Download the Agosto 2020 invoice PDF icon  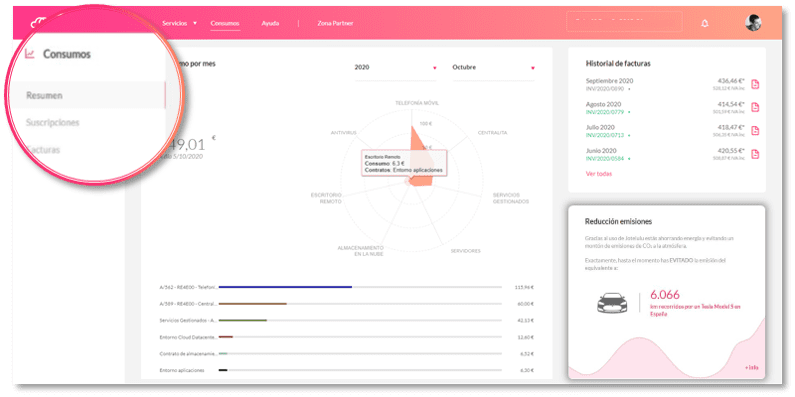point(755,107)
